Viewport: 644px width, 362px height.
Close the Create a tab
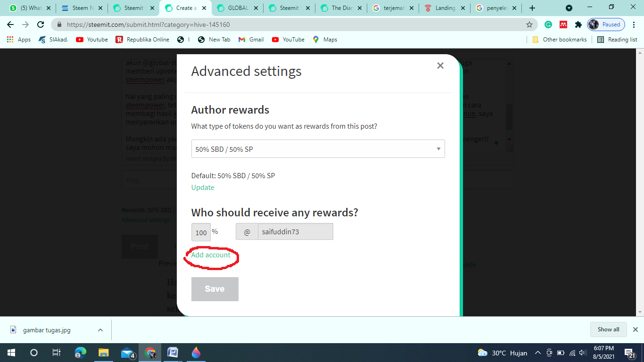(204, 8)
